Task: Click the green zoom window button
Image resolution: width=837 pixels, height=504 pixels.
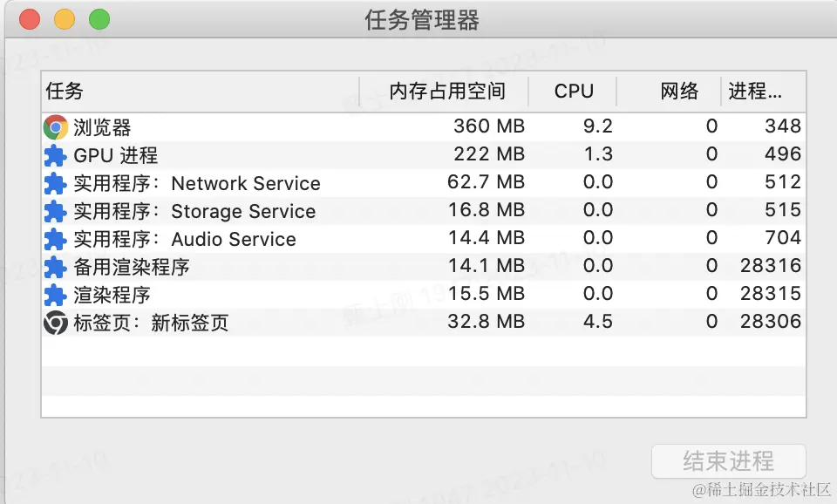Action: tap(99, 19)
